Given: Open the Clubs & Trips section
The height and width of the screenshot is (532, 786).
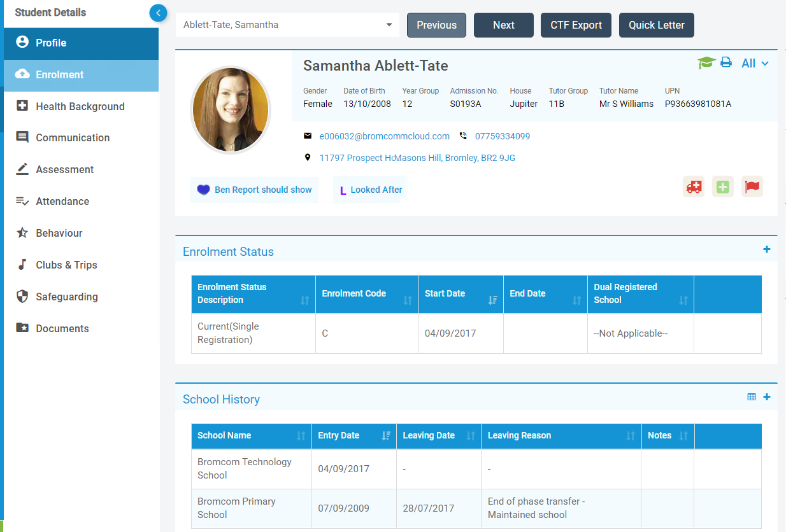Looking at the screenshot, I should [81, 265].
